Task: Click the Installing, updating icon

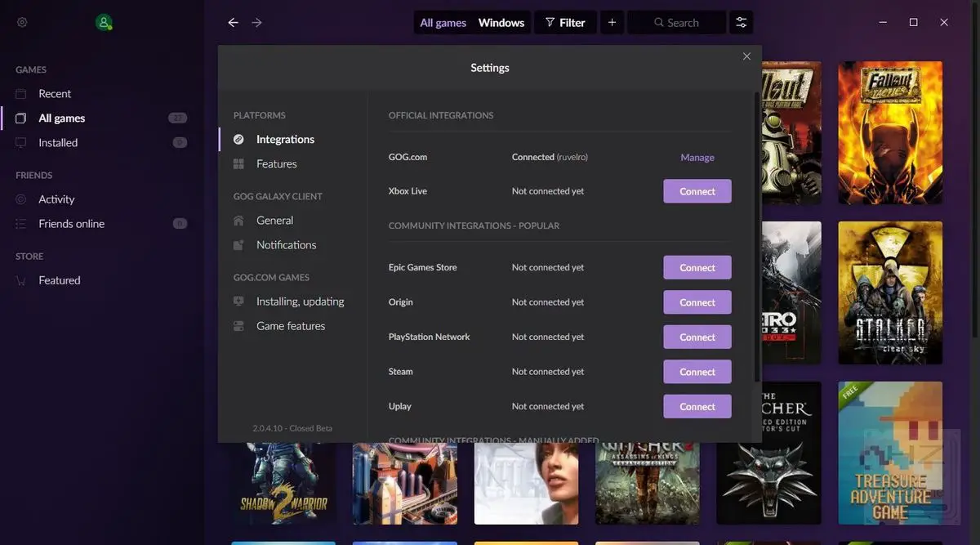Action: (238, 302)
